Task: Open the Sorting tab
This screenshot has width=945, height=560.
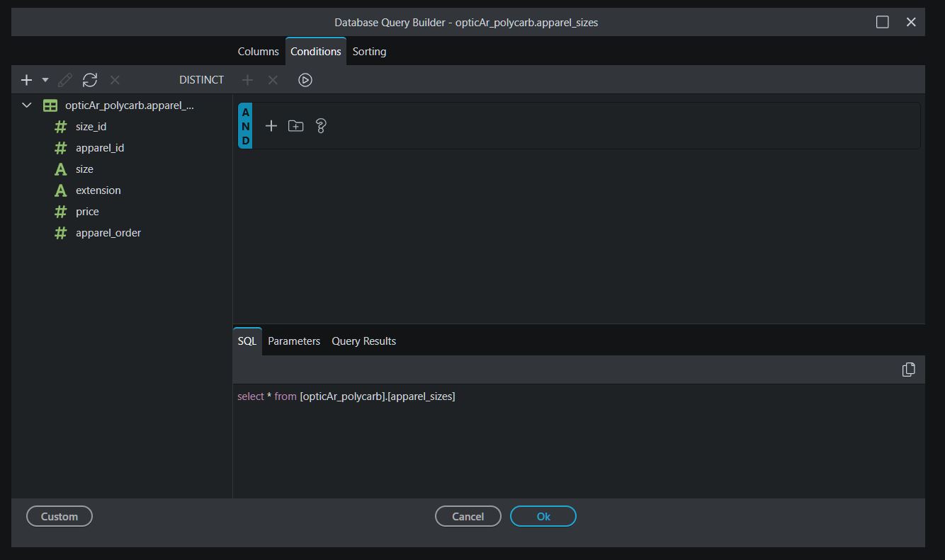Action: point(369,52)
